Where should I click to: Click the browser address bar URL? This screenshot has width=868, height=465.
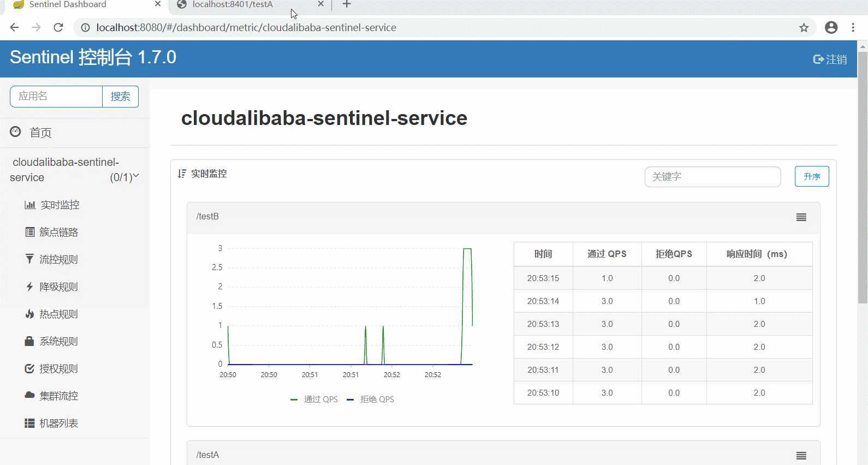(246, 27)
